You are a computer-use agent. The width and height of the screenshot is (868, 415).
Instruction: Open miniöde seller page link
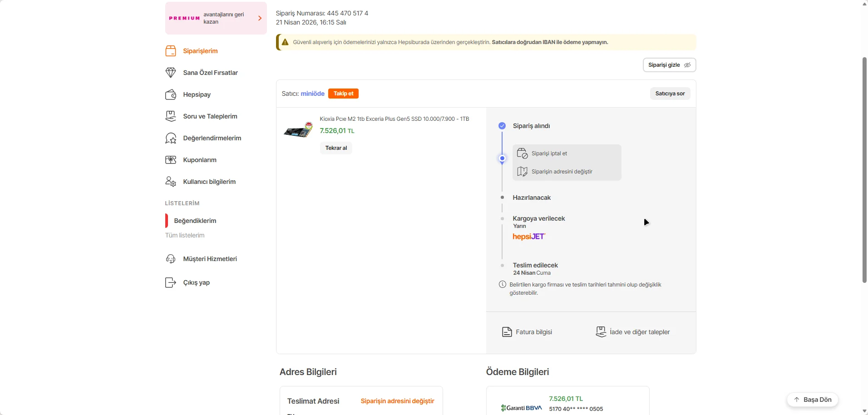pos(312,94)
